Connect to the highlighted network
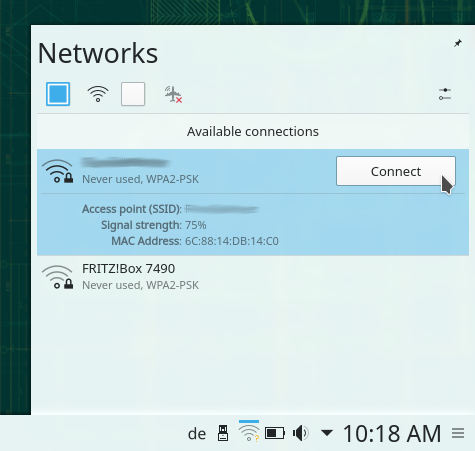The height and width of the screenshot is (451, 475). tap(396, 171)
